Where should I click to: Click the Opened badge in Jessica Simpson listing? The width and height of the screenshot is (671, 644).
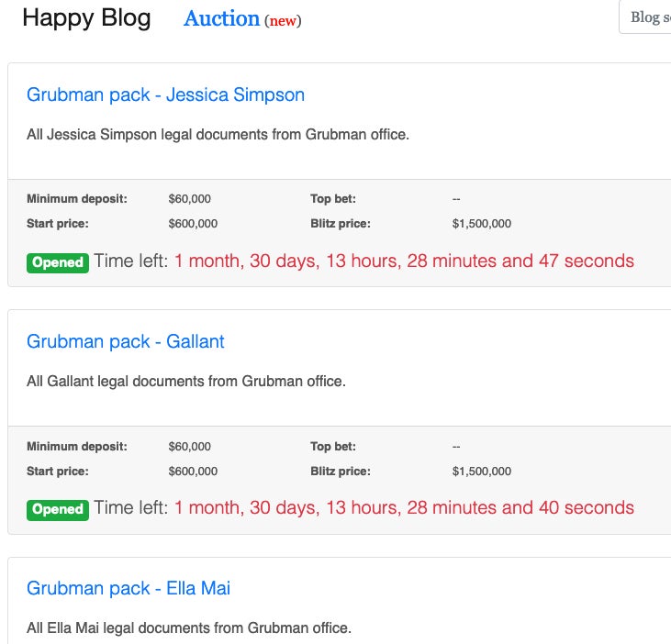click(58, 262)
